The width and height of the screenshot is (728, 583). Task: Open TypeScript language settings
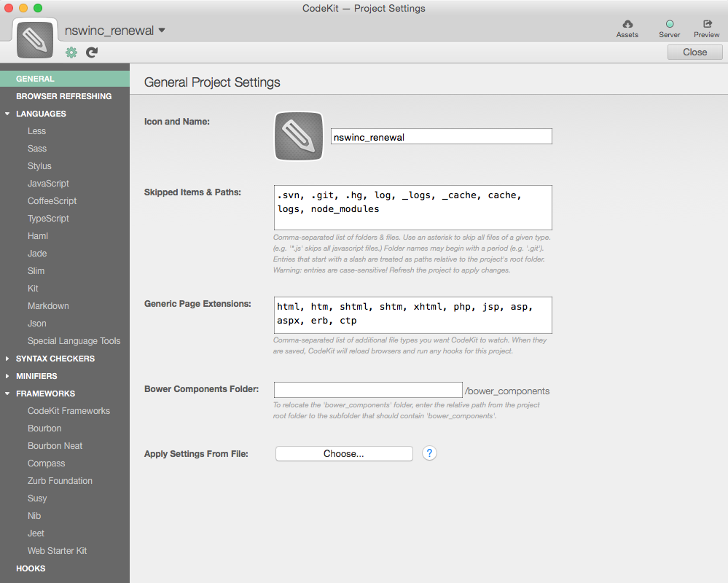tap(48, 219)
